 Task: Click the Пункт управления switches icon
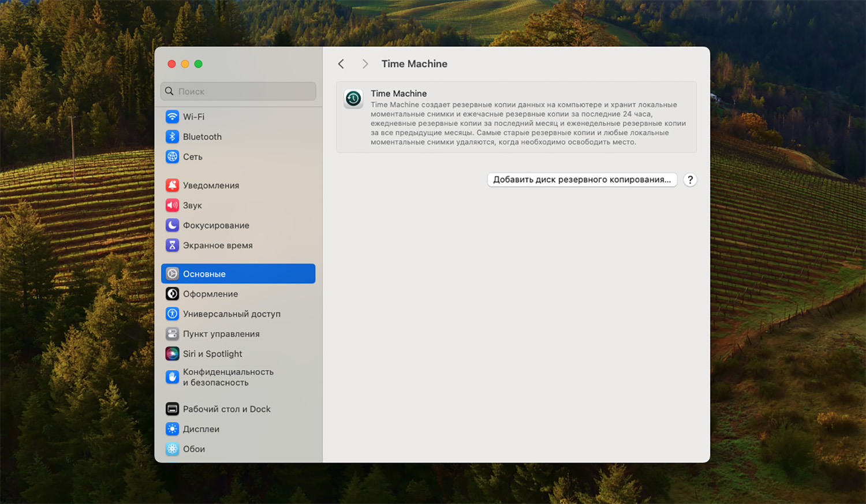(172, 334)
